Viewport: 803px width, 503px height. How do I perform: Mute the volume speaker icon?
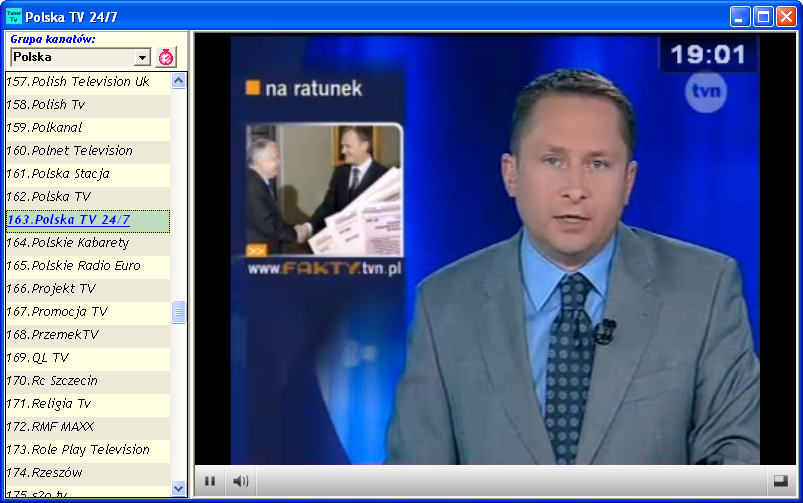point(241,481)
